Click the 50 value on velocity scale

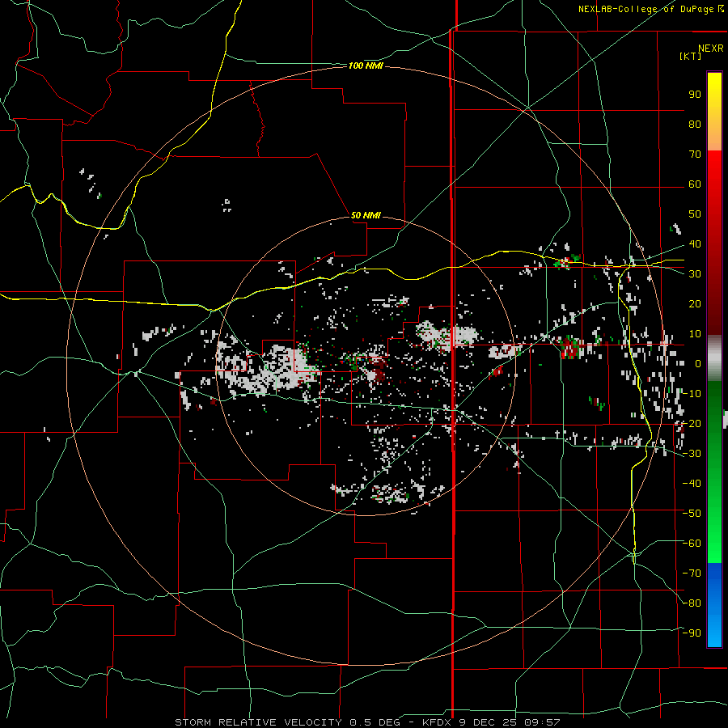point(695,214)
